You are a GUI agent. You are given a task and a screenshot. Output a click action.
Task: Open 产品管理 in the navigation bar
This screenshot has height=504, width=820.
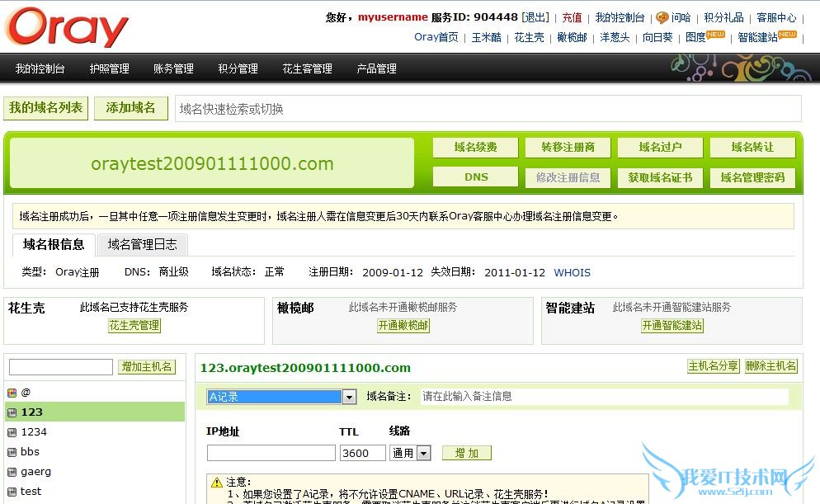tap(376, 68)
